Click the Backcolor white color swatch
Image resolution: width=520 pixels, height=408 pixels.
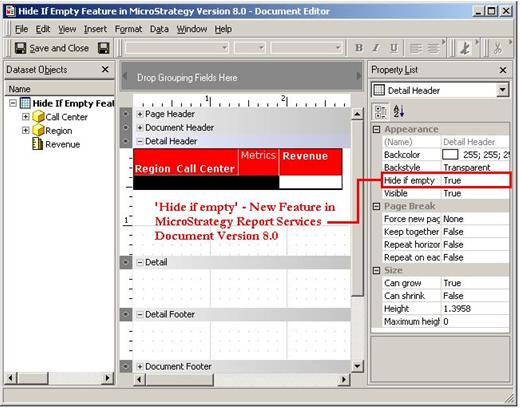click(x=450, y=155)
